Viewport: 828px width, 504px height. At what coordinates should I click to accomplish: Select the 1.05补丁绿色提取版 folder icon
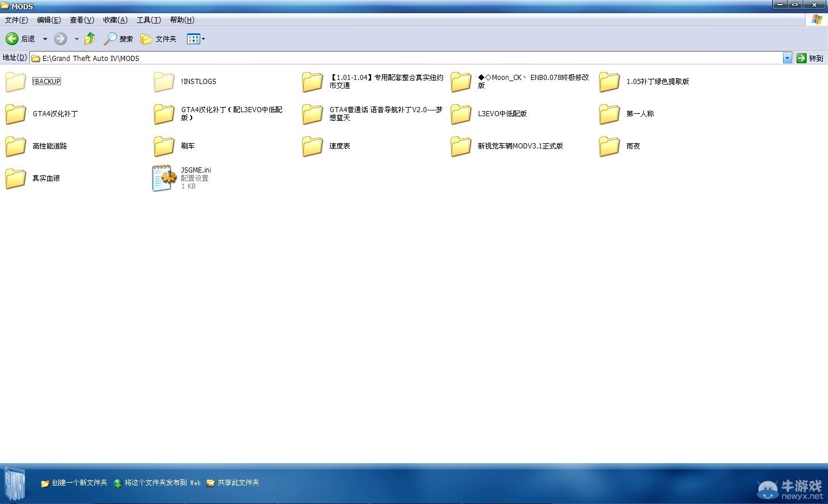tap(609, 82)
